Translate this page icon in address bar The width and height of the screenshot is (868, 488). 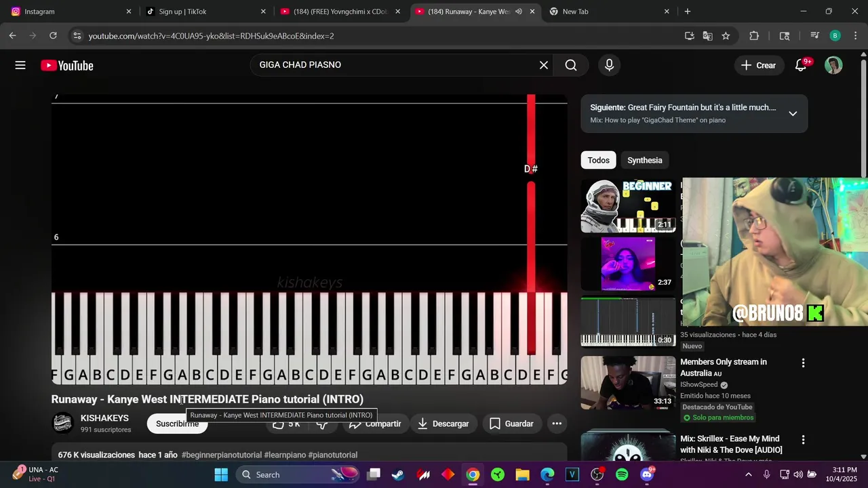pyautogui.click(x=708, y=36)
